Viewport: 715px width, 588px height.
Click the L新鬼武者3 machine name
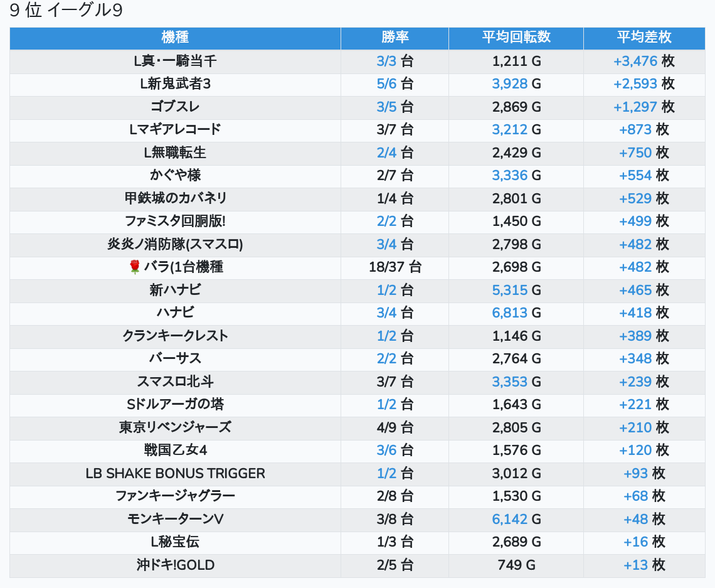[x=175, y=84]
